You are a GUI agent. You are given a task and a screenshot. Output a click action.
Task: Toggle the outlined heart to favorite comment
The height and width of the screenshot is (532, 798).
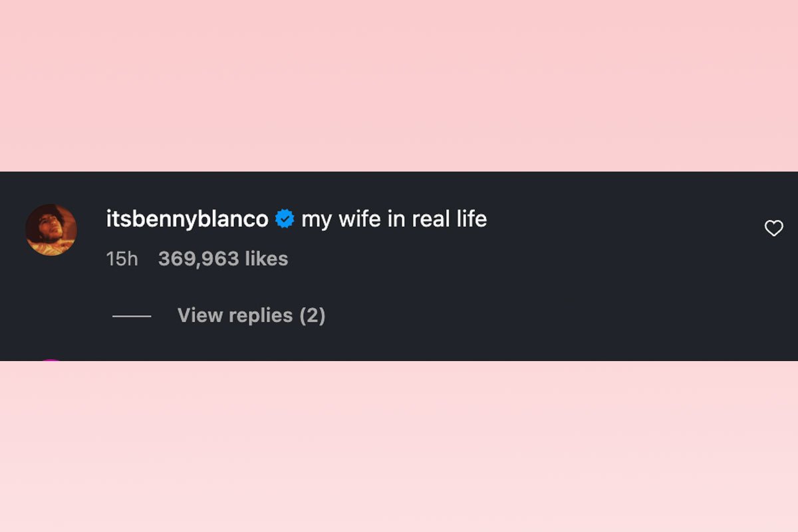pos(773,229)
